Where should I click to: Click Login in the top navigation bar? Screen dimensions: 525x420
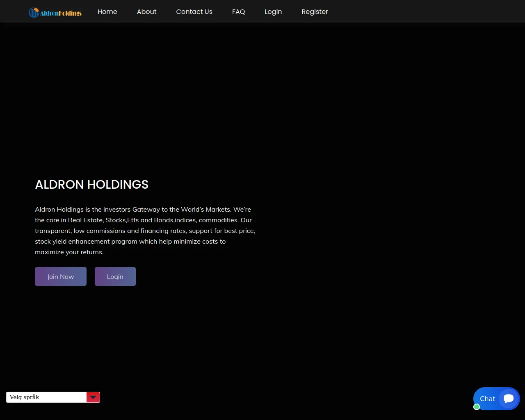click(x=273, y=11)
